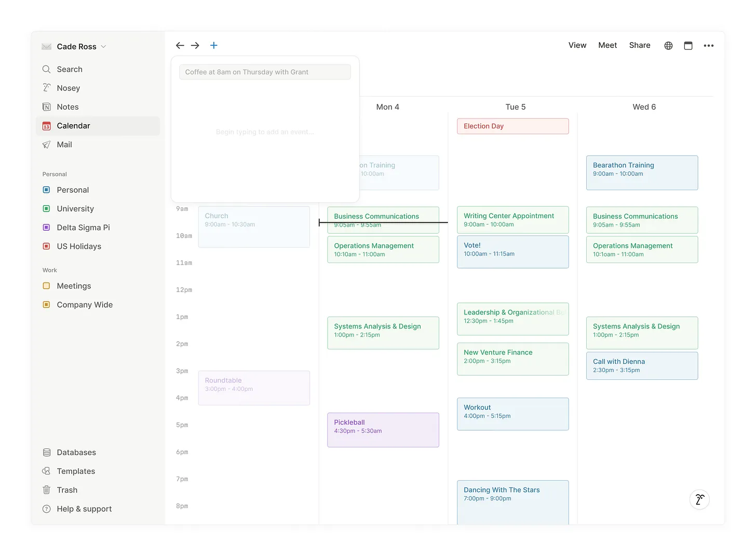The image size is (756, 556).
Task: Click the plus button to create event
Action: (214, 45)
